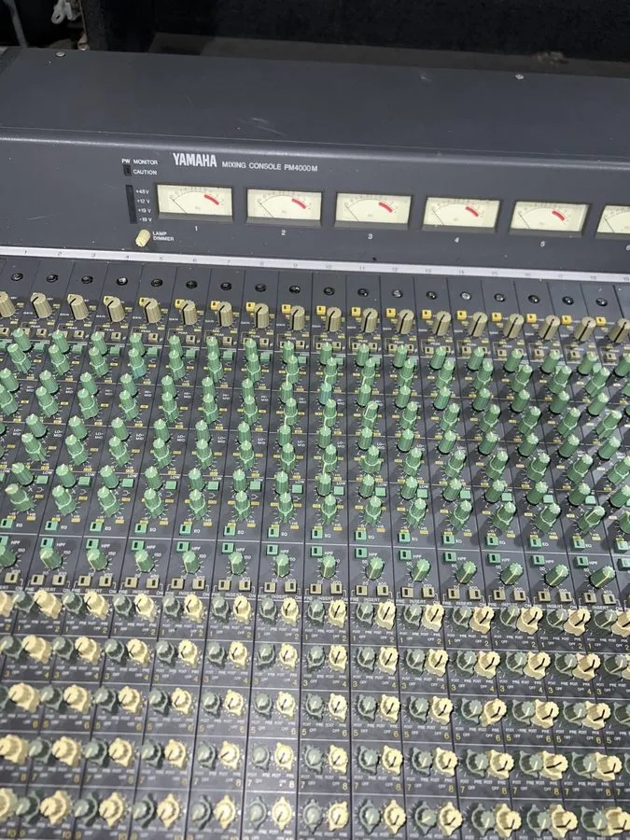Viewport: 630px width, 840px height.
Task: Toggle yellow switch beside channel 10 gain knob
Action: pyautogui.click(x=320, y=310)
